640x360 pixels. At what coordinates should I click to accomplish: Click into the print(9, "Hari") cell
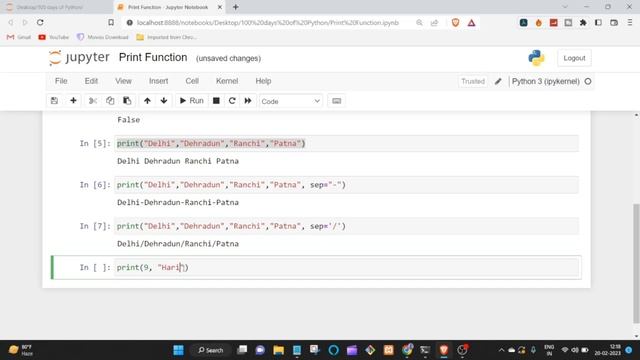pos(346,268)
